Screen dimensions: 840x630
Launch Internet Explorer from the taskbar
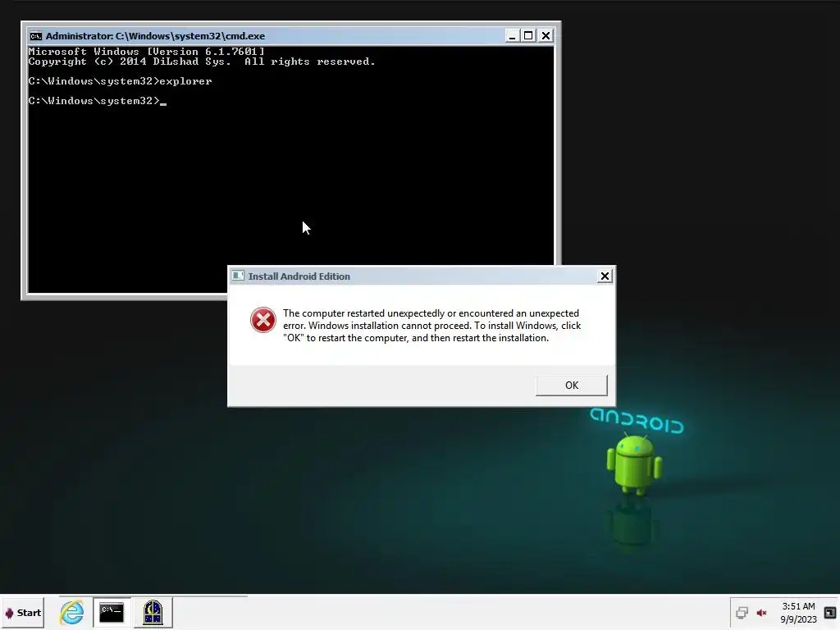(72, 612)
